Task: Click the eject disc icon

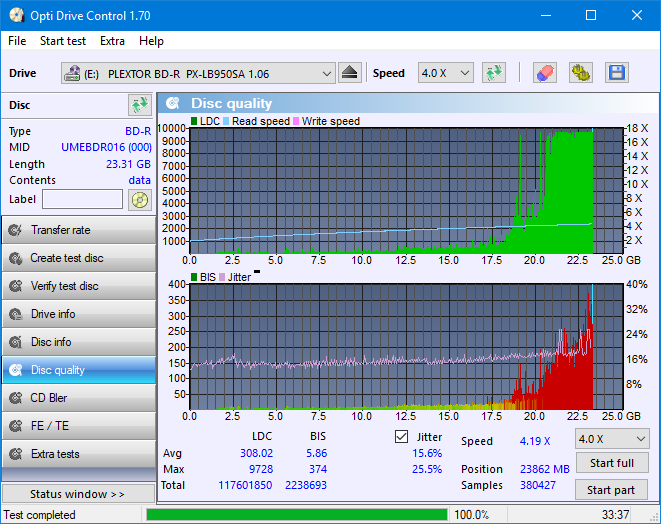Action: pos(349,73)
